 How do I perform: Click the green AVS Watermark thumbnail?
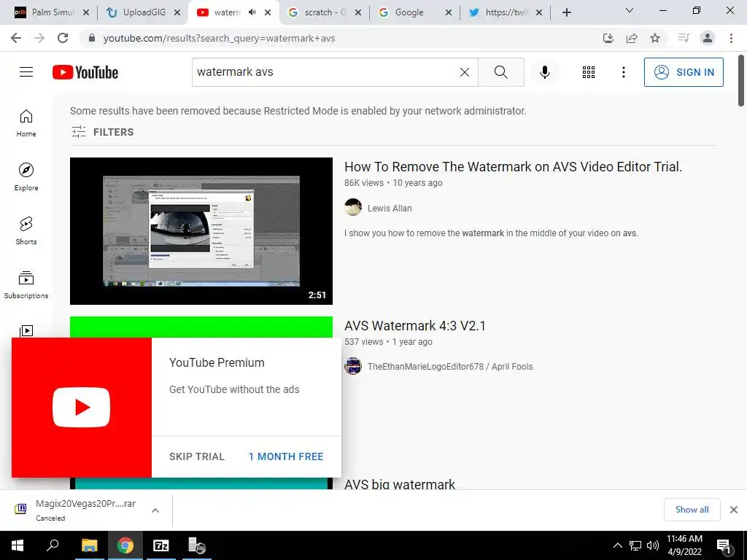[201, 327]
